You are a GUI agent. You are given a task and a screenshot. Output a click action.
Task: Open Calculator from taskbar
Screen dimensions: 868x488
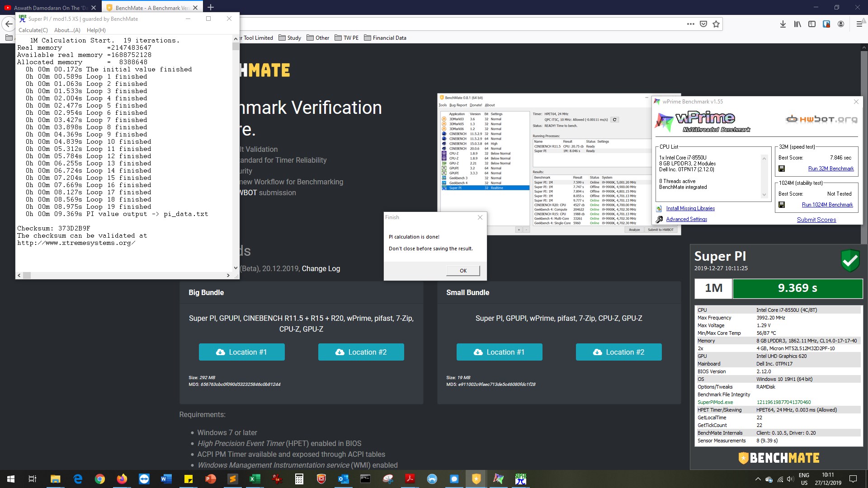pyautogui.click(x=299, y=479)
